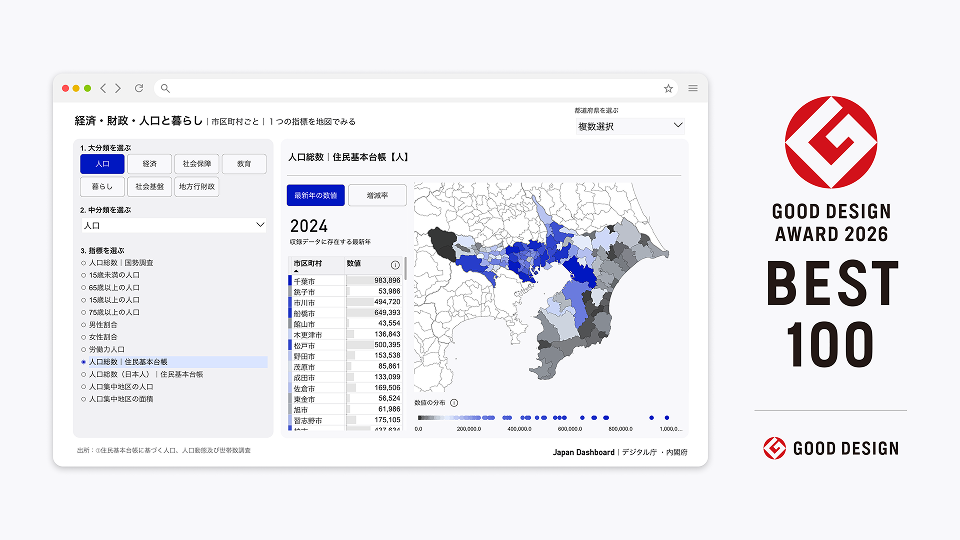Click the large red G-mark award logo

[x=831, y=142]
